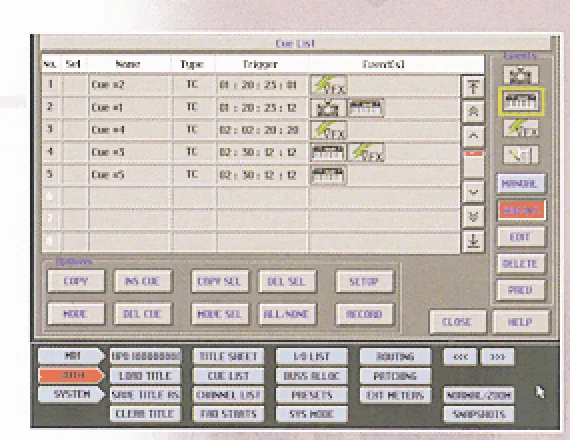The height and width of the screenshot is (440, 570).
Task: Open the EXT METERS page
Action: click(396, 395)
